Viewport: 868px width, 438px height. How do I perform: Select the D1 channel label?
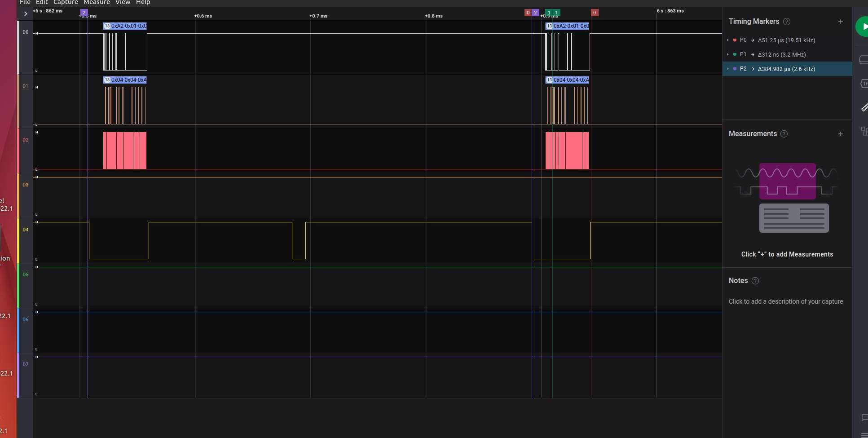(26, 86)
